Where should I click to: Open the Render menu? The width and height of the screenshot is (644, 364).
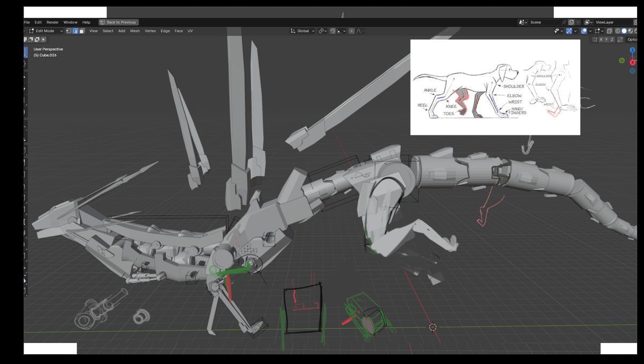(53, 22)
